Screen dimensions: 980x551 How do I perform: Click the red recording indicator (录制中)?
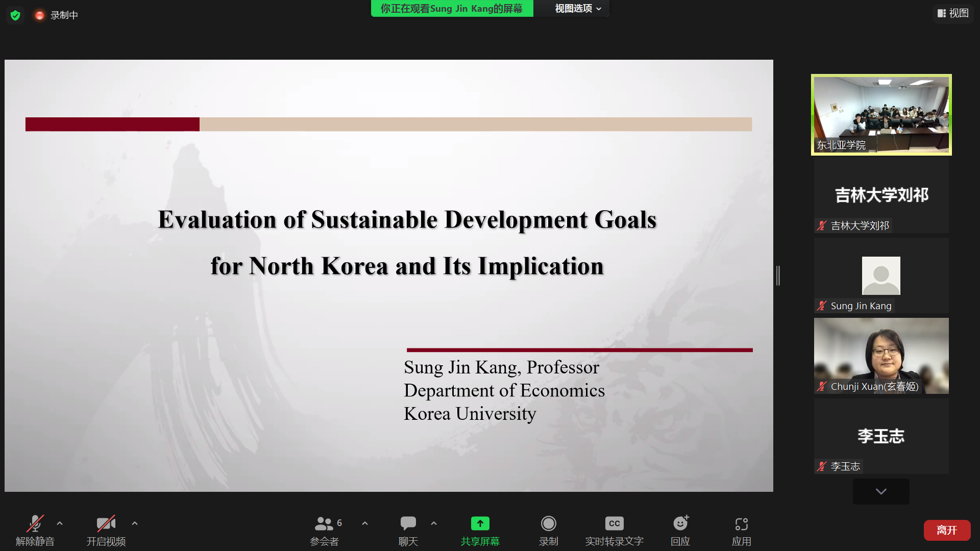point(40,15)
